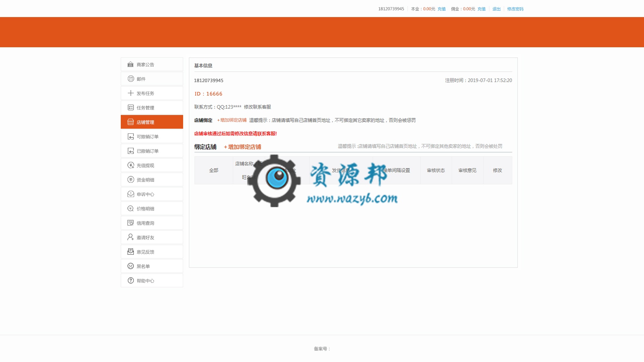644x362 pixels.
Task: Click the 全部 table header cell
Action: 214,170
